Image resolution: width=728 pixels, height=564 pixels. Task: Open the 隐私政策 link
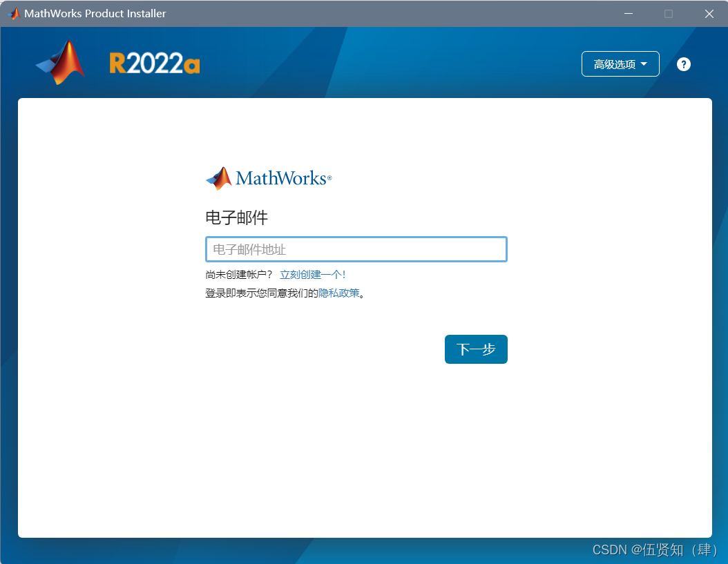(339, 293)
